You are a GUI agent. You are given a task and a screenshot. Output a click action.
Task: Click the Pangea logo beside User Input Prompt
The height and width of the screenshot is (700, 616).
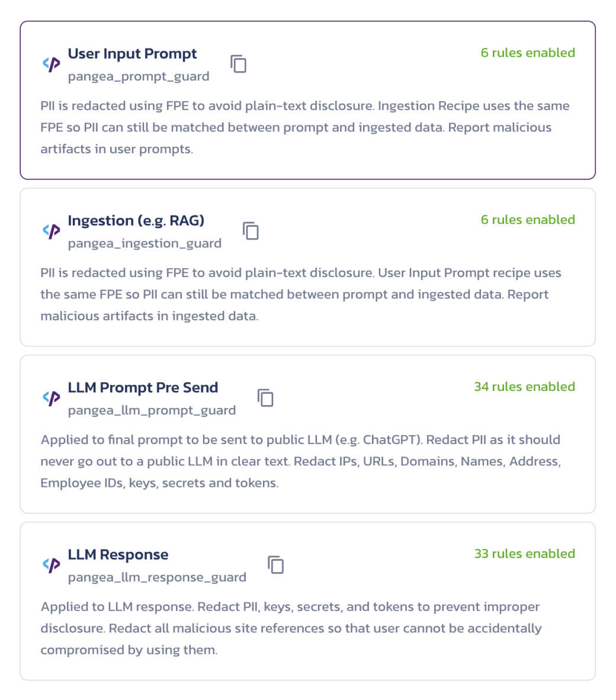[x=52, y=64]
